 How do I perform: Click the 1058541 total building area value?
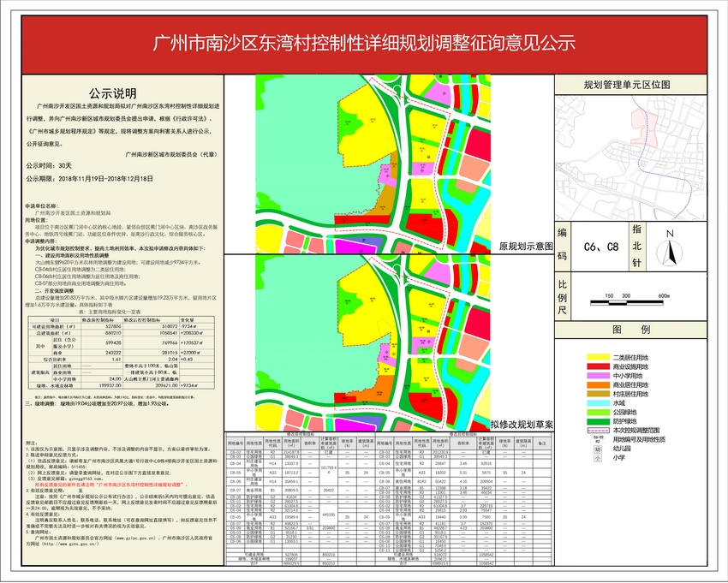[168, 333]
